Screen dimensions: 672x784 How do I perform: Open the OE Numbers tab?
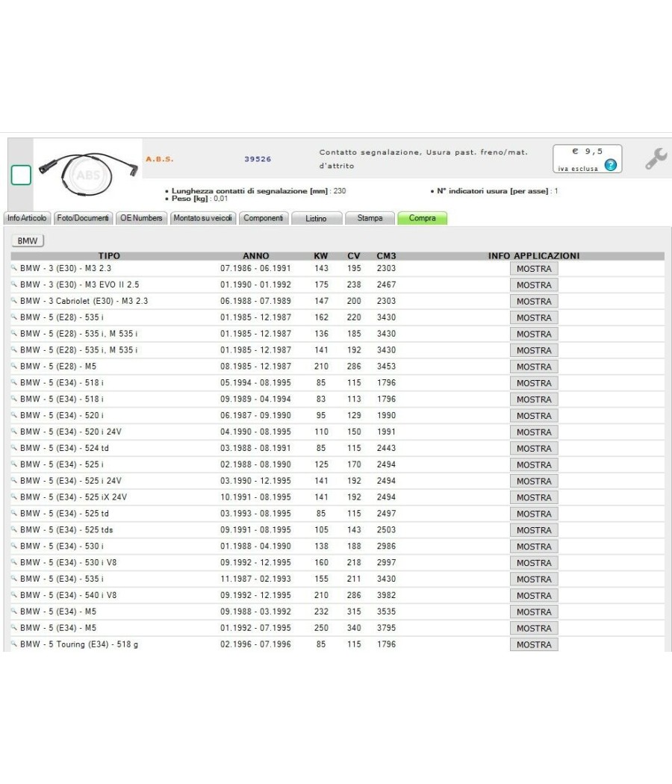click(x=141, y=218)
